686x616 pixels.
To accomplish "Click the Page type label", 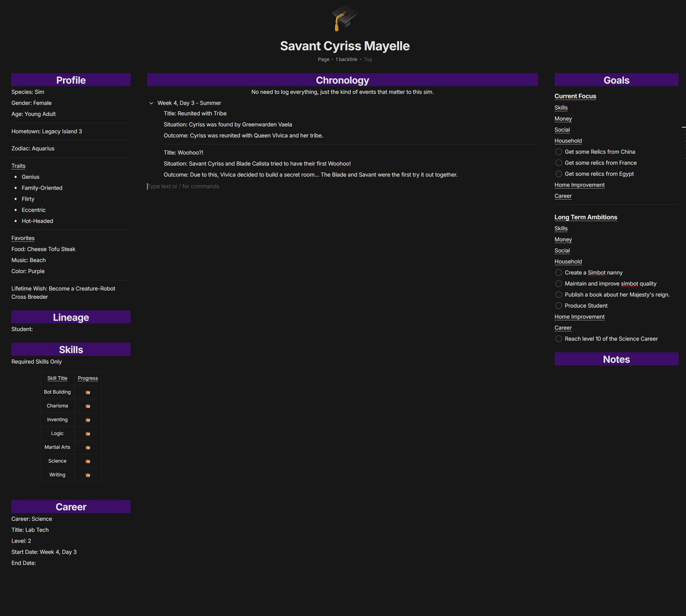I will (324, 59).
